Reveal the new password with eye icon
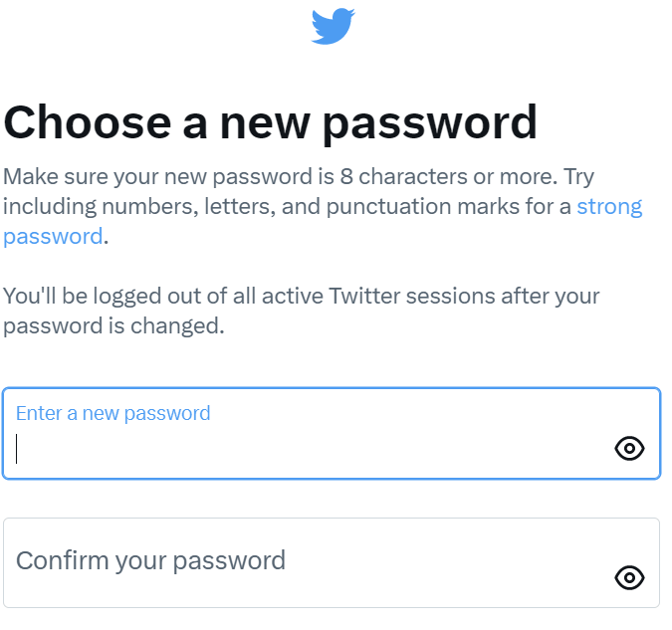Screen dimensions: 672x630 point(629,449)
